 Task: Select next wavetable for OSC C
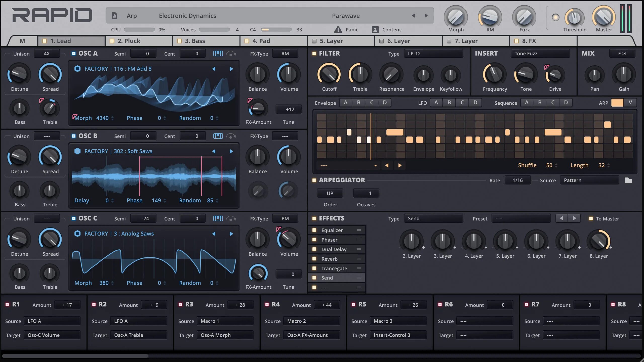point(231,234)
